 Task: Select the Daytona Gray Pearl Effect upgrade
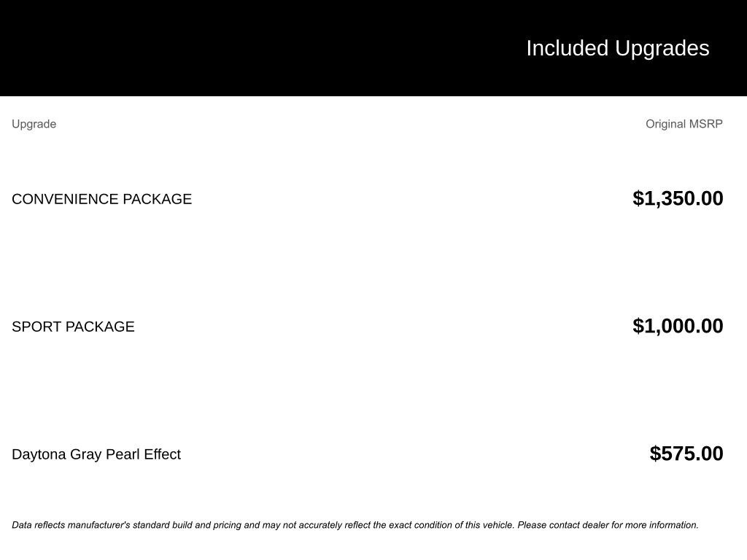click(96, 454)
